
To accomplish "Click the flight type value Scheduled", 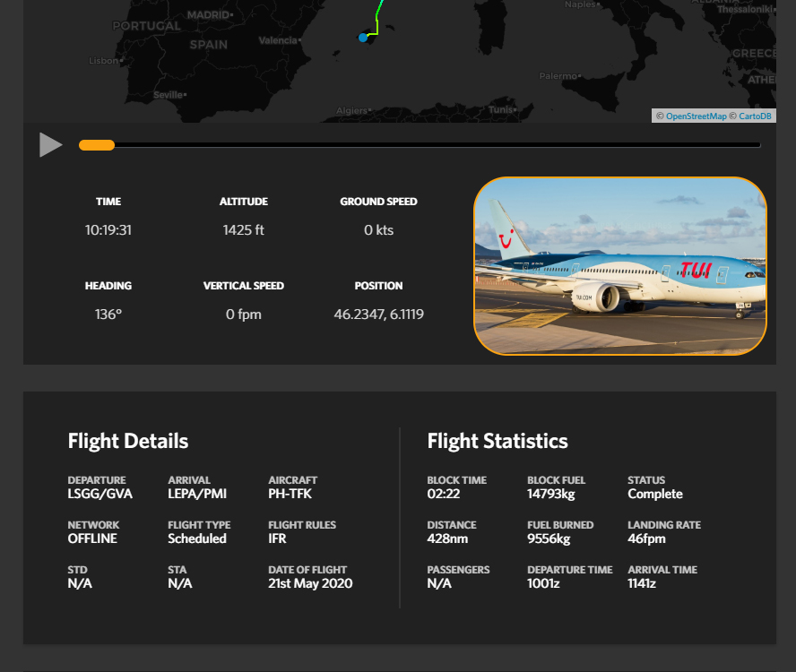I will [197, 538].
